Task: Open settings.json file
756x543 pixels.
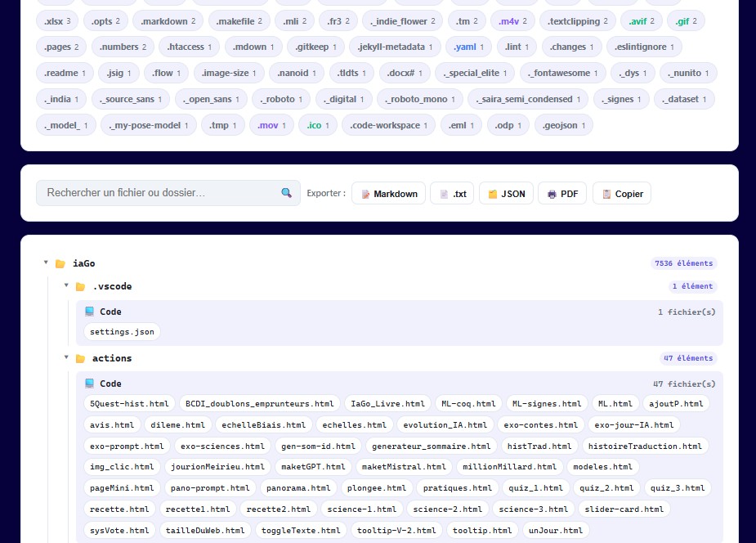Action: [122, 332]
